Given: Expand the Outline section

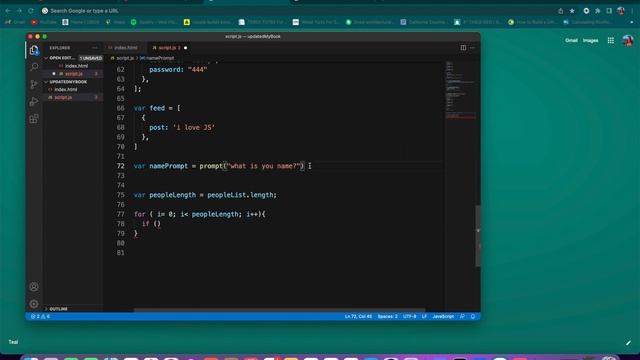Looking at the screenshot, I should pos(56,309).
